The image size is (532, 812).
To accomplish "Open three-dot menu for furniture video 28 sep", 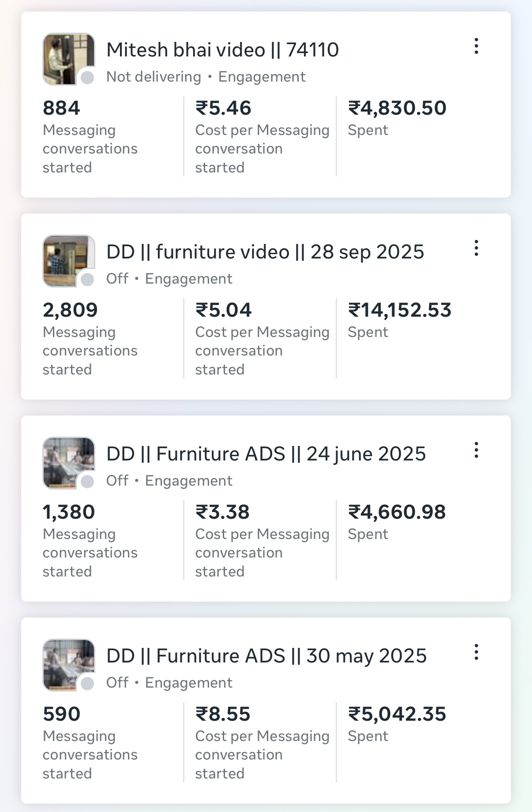I will tap(476, 248).
